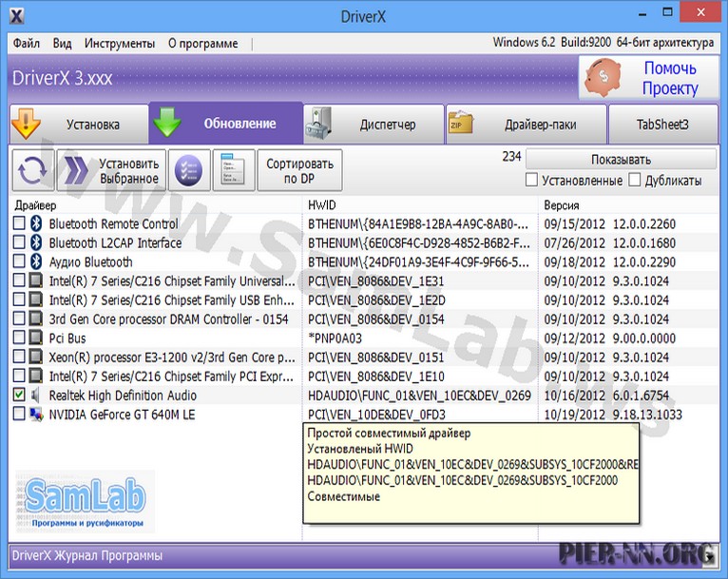728x579 pixels.
Task: Select the Realtek High Definition Audio row text
Action: point(123,396)
